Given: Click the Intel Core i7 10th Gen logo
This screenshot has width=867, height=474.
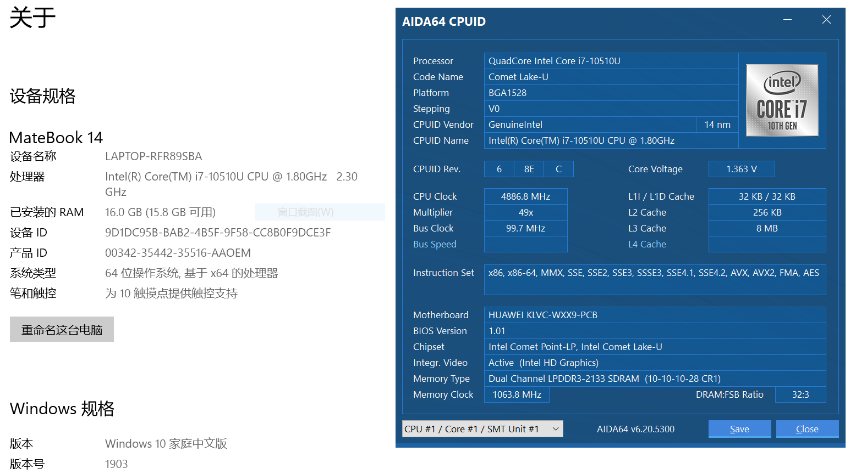Looking at the screenshot, I should (x=782, y=100).
